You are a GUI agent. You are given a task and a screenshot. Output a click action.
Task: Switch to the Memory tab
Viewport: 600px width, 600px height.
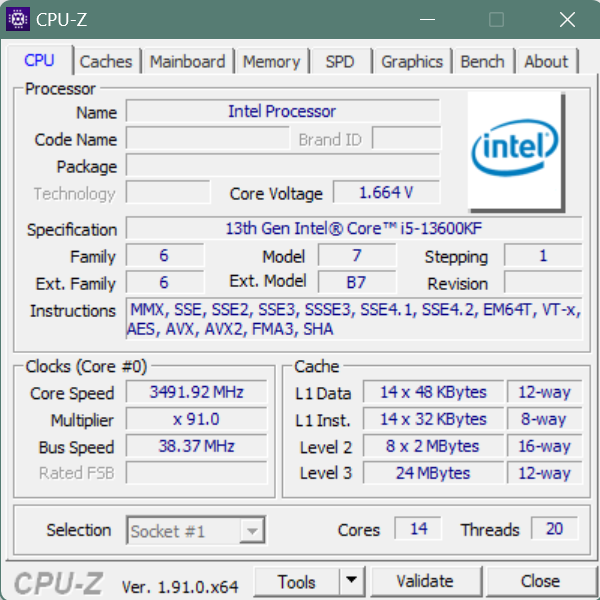(x=271, y=61)
